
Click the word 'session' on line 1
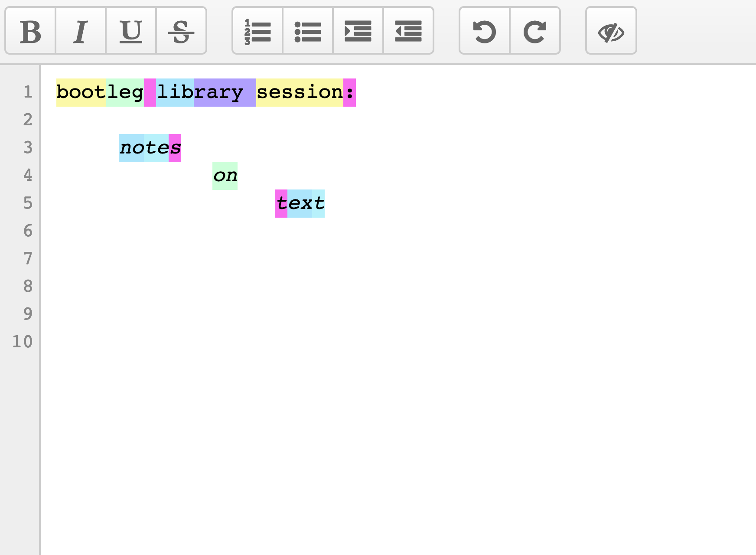pos(300,92)
